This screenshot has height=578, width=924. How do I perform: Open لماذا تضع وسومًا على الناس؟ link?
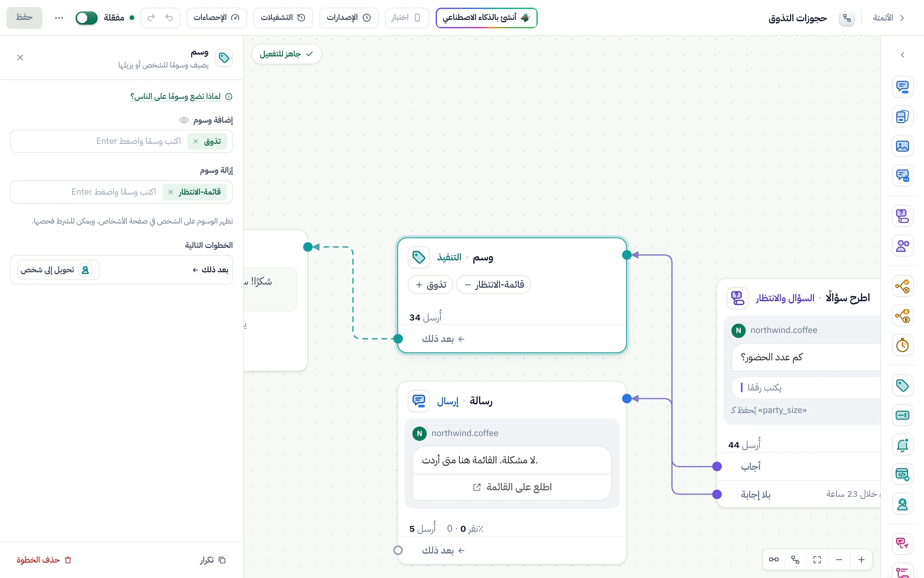pyautogui.click(x=175, y=96)
